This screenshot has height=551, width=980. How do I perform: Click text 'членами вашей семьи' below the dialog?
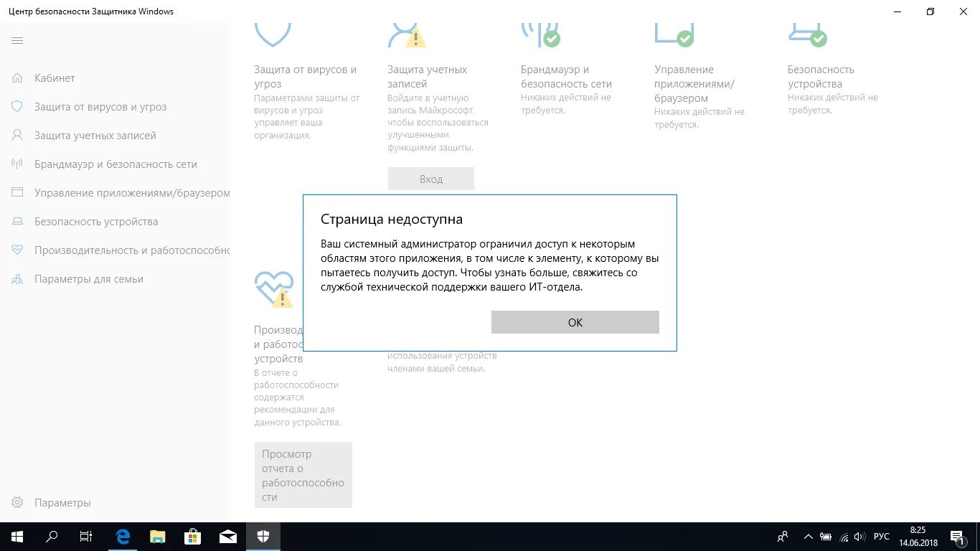point(436,369)
